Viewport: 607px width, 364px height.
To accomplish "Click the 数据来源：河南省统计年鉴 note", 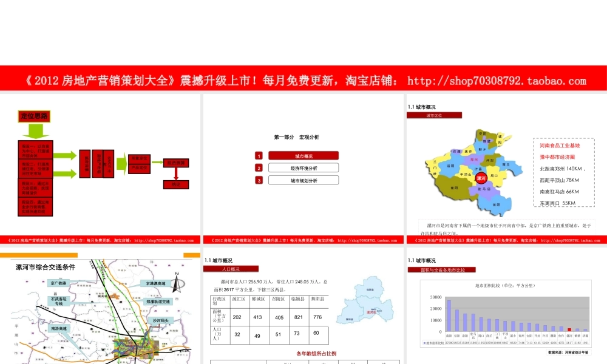I will [x=568, y=352].
